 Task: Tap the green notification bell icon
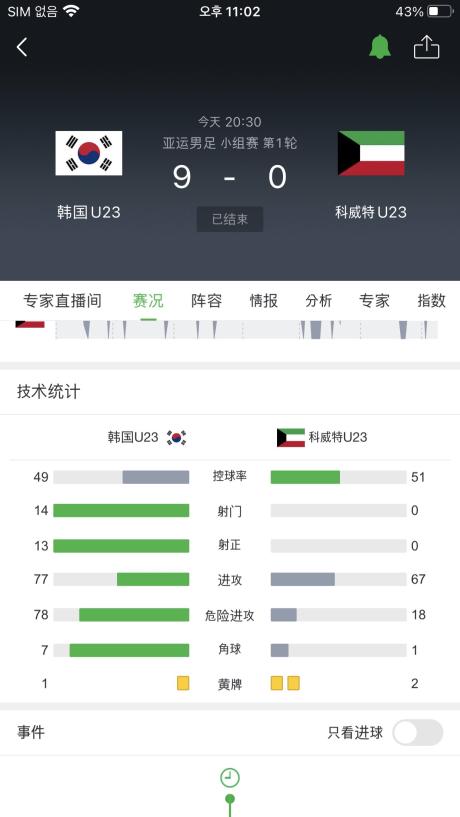[x=380, y=47]
